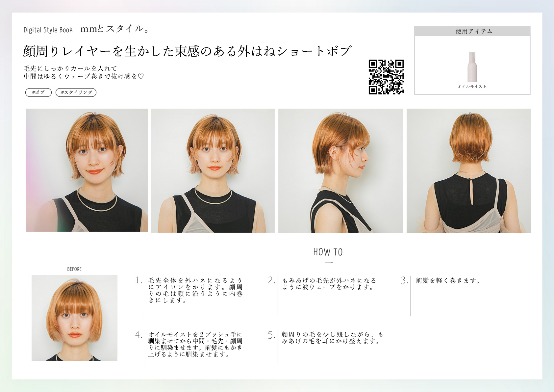Click step 4 オイルモイスト instruction text

[x=195, y=344]
